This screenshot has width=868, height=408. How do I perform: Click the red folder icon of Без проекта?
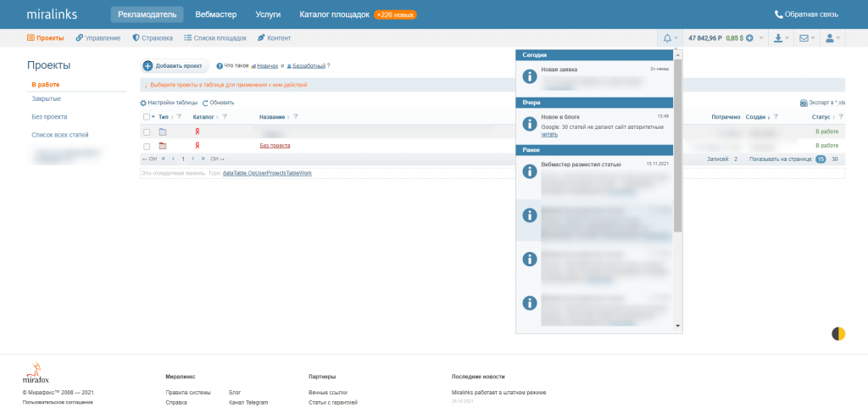(x=163, y=146)
